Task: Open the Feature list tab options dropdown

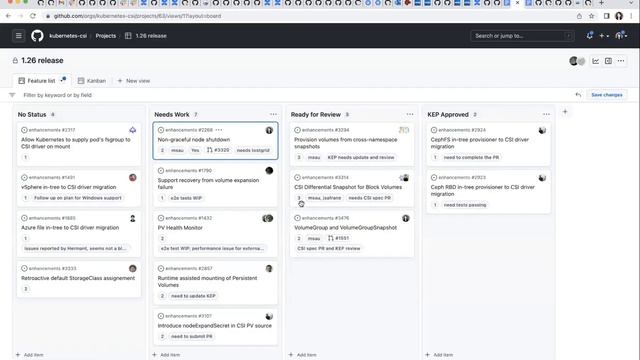Action: click(x=62, y=80)
